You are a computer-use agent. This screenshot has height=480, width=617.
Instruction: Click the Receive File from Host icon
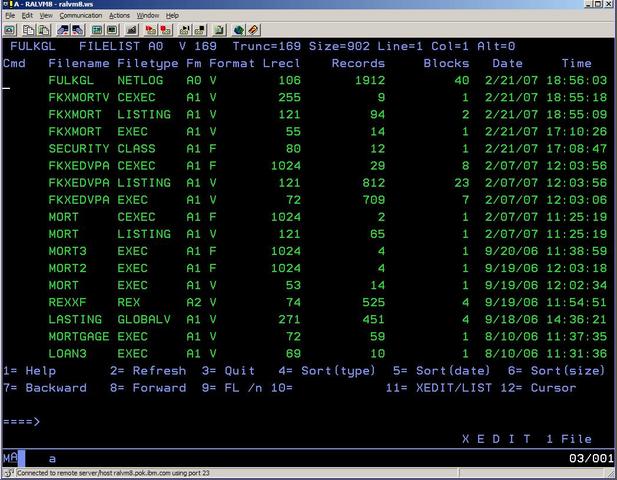tap(78, 30)
